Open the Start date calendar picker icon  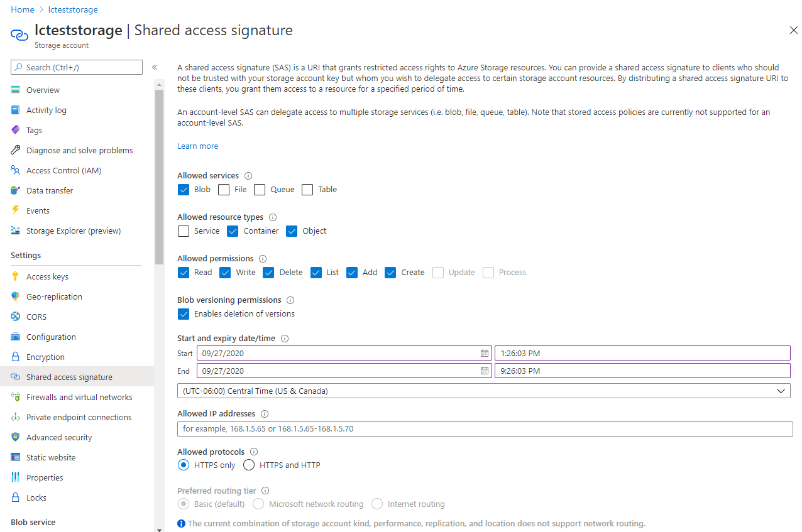(x=485, y=353)
